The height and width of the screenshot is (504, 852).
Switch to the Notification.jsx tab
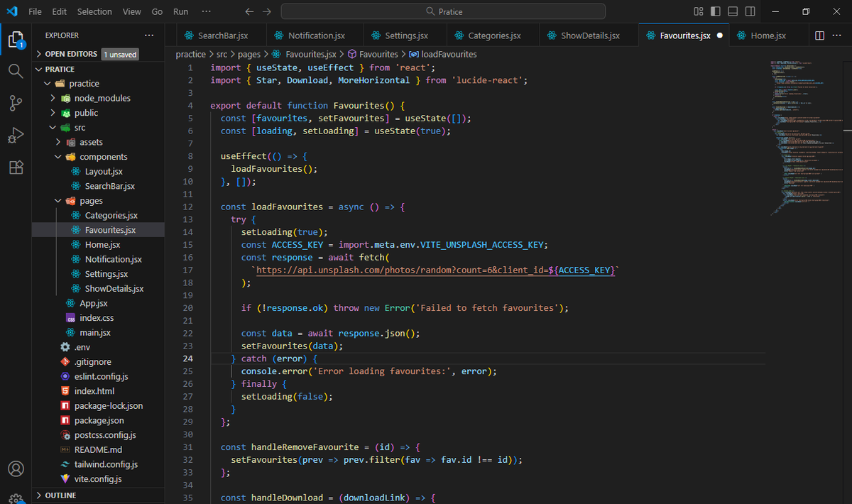316,35
